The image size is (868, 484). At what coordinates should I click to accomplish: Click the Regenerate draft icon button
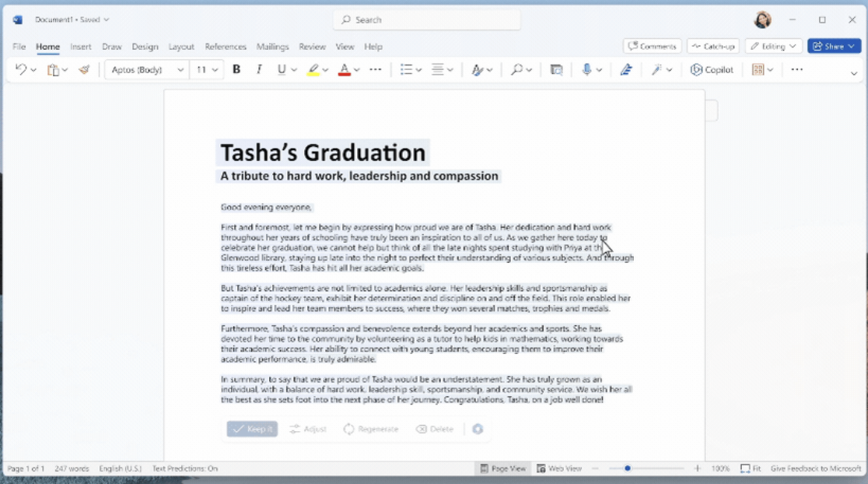(x=371, y=429)
